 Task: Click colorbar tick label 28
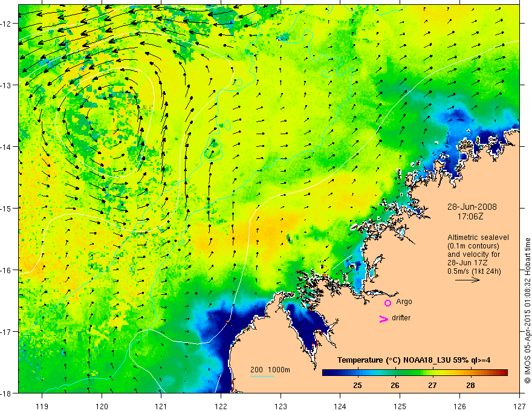click(x=470, y=385)
